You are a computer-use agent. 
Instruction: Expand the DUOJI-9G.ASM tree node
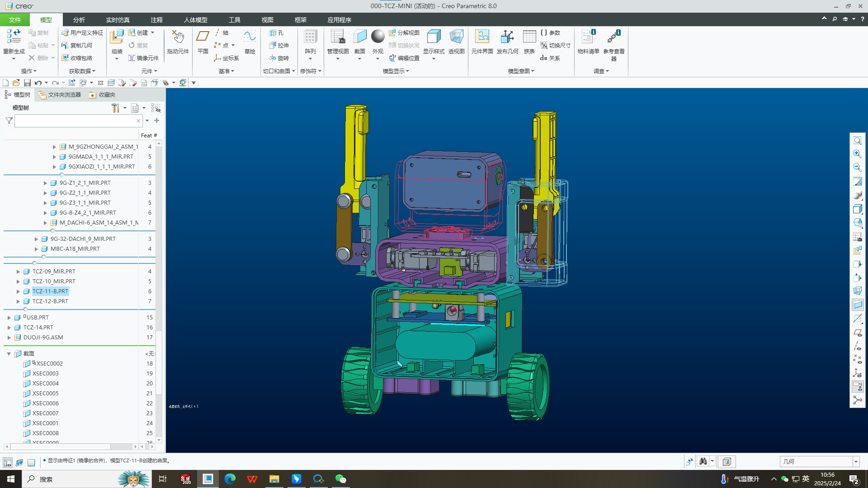click(x=9, y=338)
